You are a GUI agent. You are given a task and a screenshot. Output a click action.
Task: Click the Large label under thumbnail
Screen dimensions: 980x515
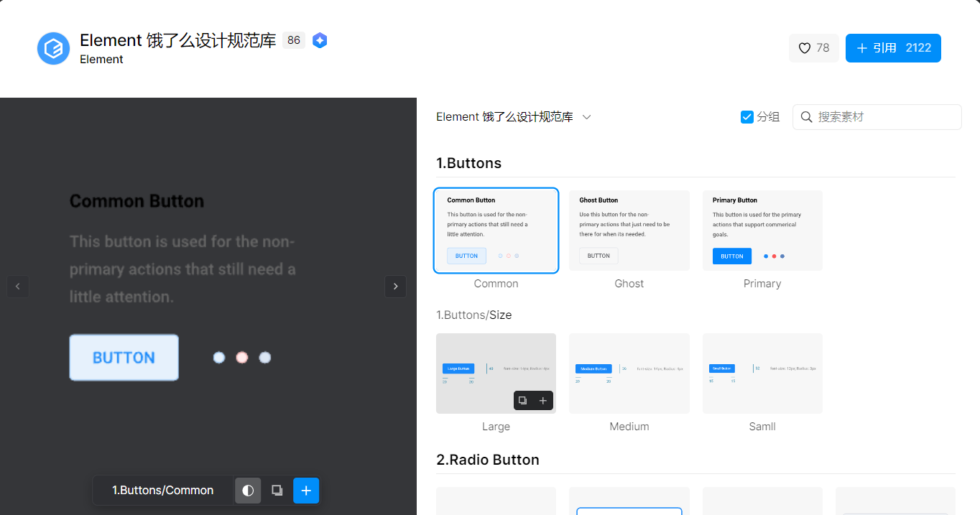pyautogui.click(x=496, y=427)
